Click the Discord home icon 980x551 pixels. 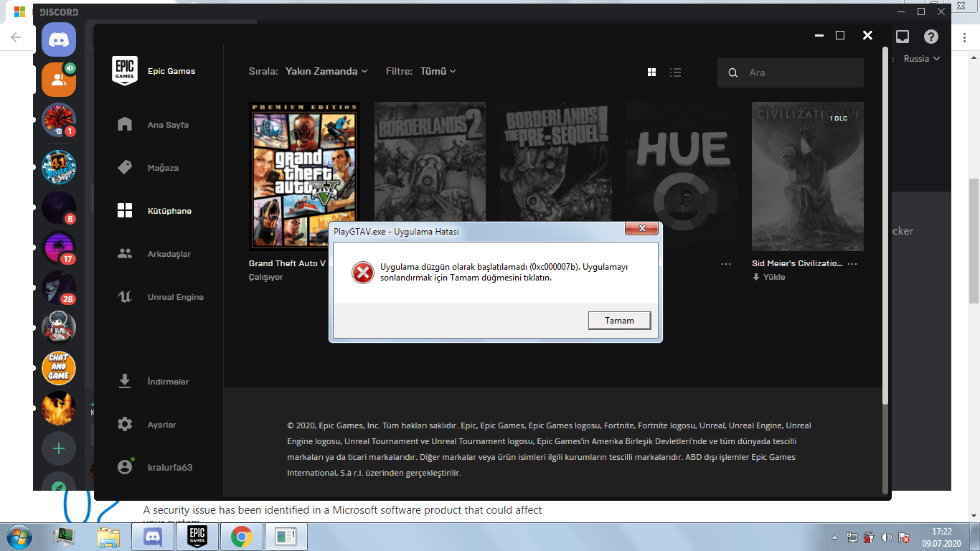[x=59, y=40]
